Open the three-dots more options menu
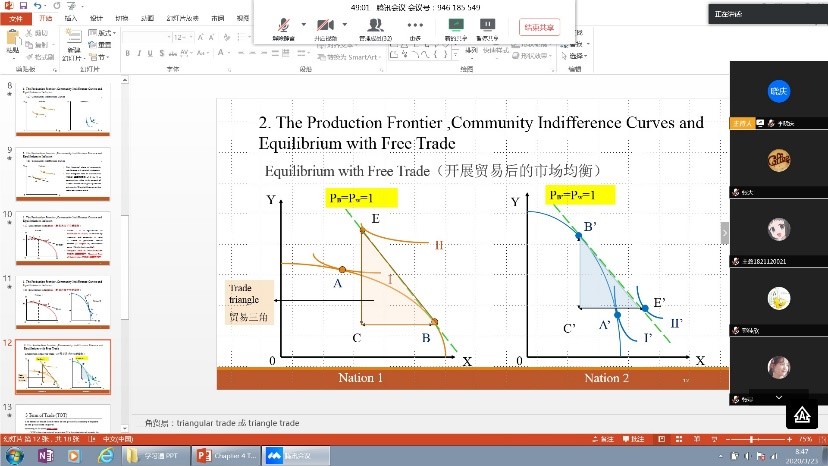 [414, 26]
